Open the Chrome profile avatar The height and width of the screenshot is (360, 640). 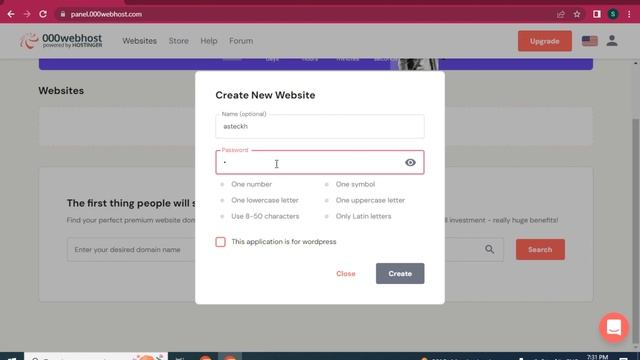[613, 14]
